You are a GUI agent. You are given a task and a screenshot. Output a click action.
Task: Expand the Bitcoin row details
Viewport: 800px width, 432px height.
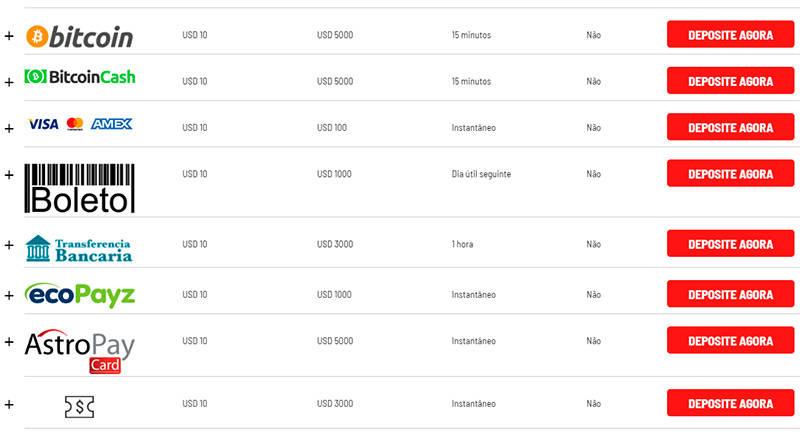click(9, 36)
